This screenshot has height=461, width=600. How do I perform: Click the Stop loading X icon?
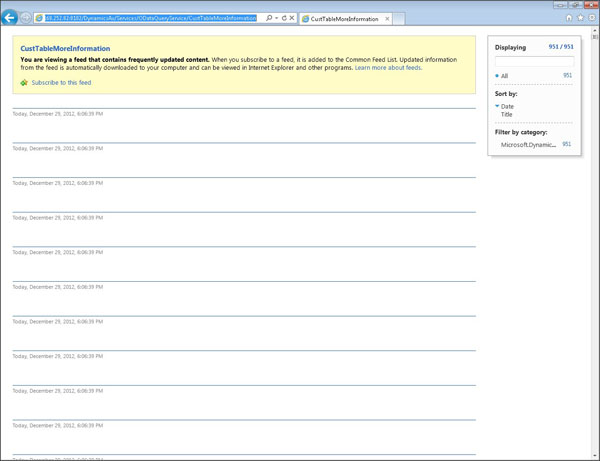pos(292,18)
